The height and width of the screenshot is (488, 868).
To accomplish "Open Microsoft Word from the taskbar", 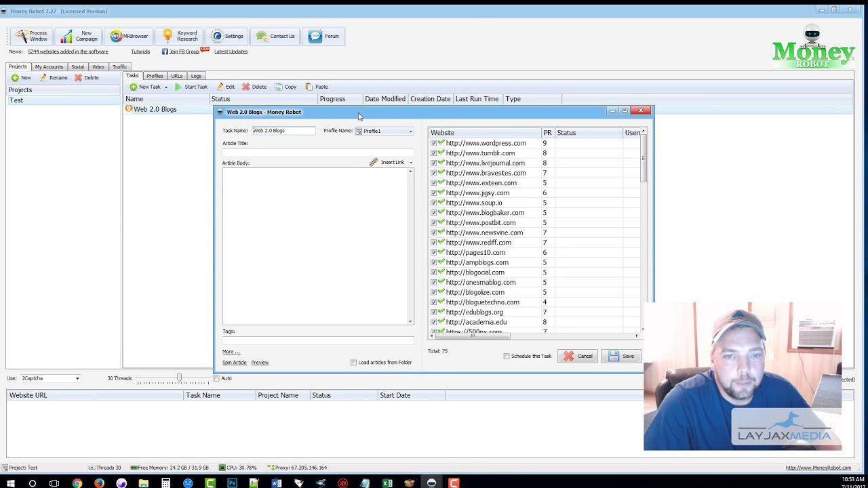I will 276,483.
